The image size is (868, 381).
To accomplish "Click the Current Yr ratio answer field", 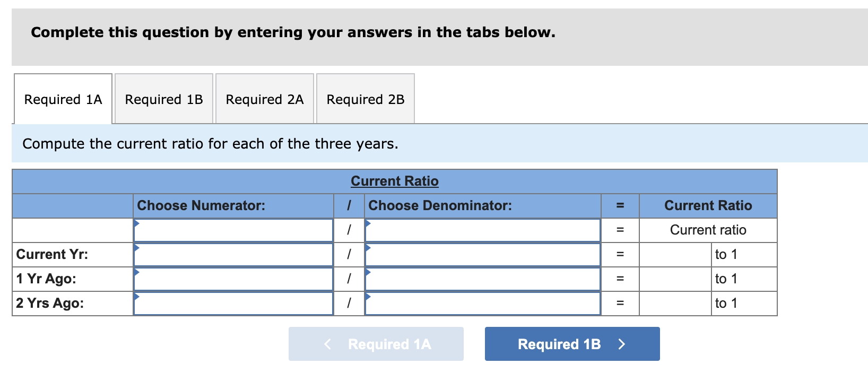I will [x=674, y=254].
